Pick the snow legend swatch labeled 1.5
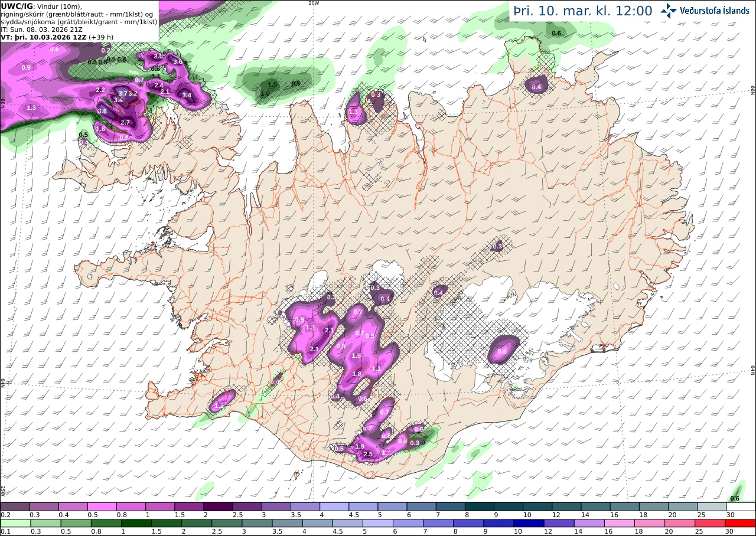The height and width of the screenshot is (536, 756). click(189, 506)
